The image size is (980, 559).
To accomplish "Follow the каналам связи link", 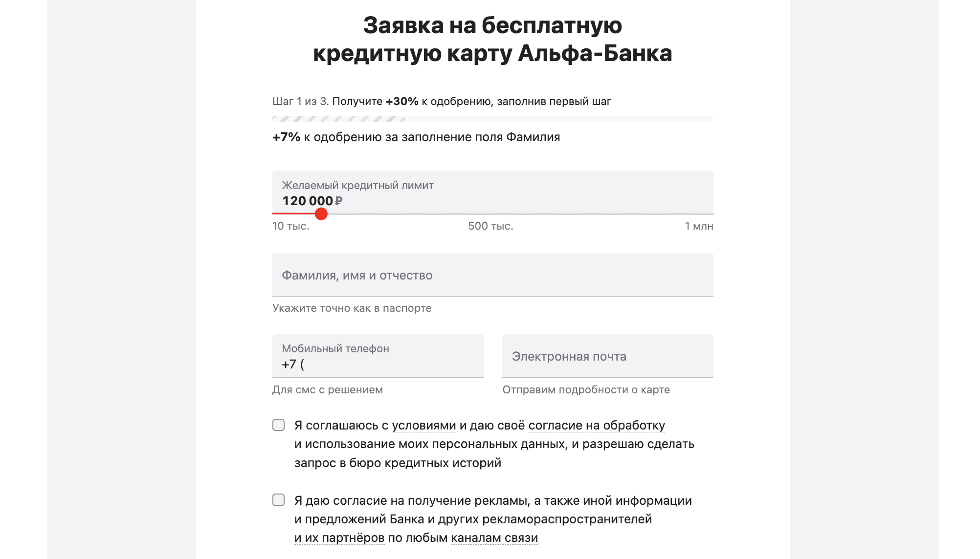I will click(494, 538).
